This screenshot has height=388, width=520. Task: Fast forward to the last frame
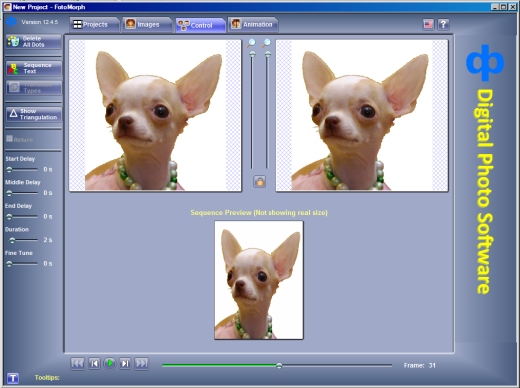[x=141, y=363]
